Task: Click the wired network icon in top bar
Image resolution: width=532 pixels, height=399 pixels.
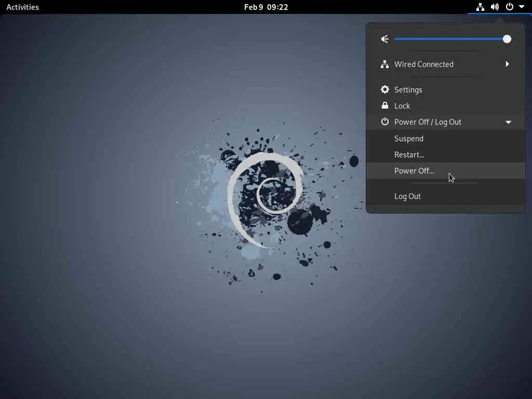Action: click(x=480, y=7)
